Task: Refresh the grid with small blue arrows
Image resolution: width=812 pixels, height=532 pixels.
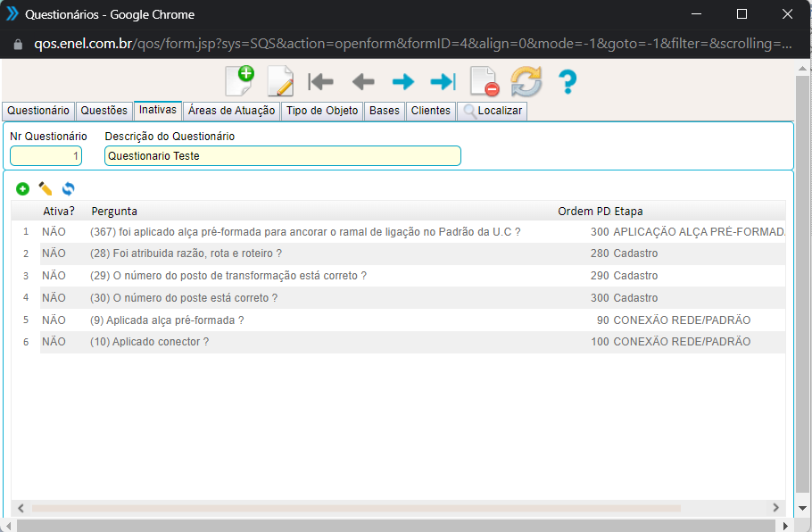Action: point(68,188)
